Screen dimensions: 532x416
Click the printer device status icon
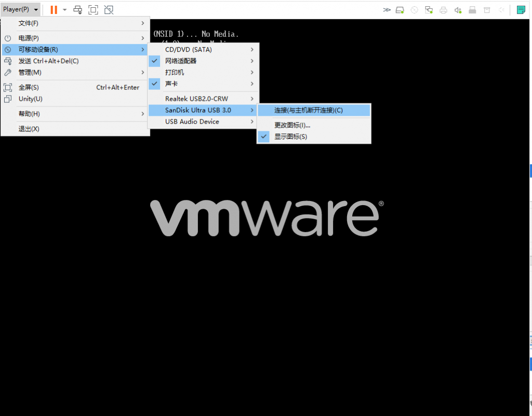coord(443,10)
